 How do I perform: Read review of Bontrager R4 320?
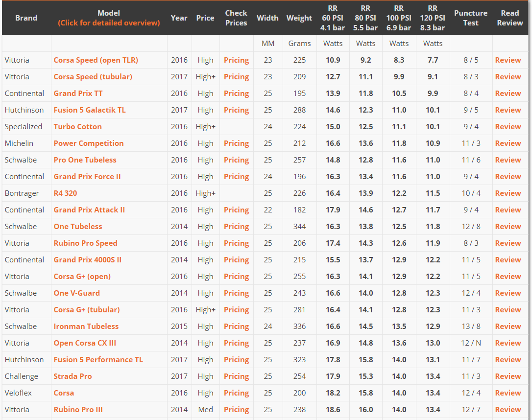click(508, 193)
